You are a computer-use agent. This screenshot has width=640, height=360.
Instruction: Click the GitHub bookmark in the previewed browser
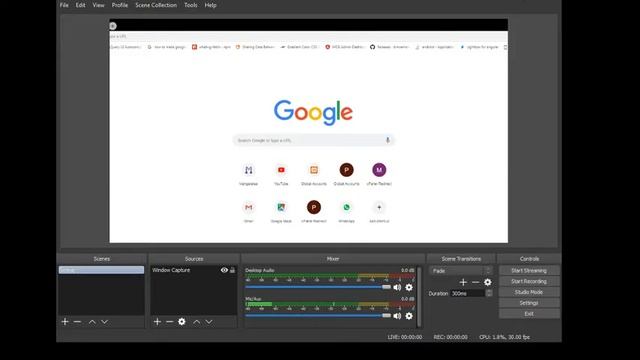click(389, 47)
